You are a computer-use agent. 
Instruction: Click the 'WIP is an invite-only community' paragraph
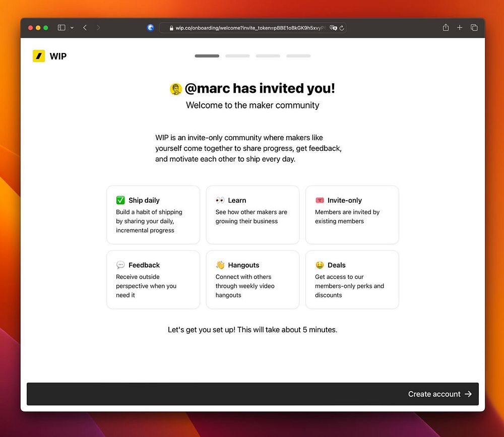pos(248,148)
